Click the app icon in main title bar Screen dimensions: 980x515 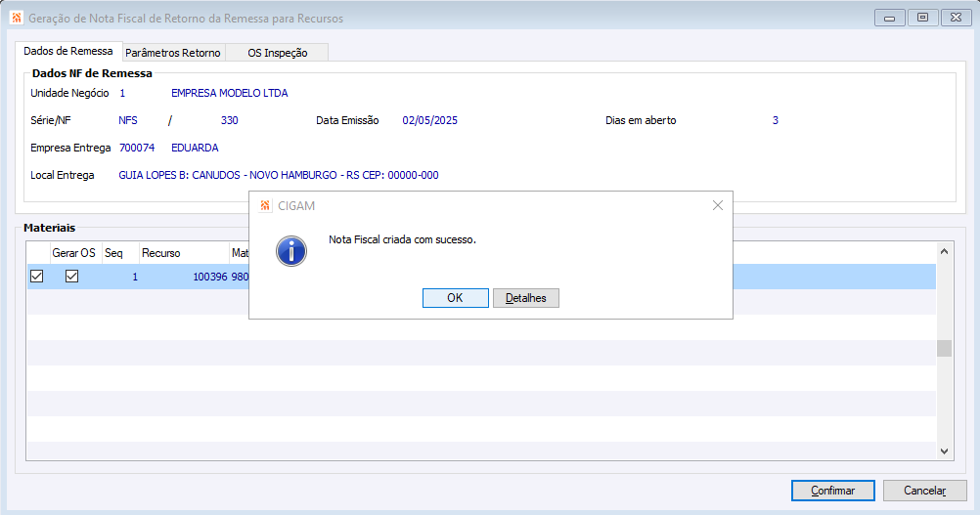tap(17, 18)
